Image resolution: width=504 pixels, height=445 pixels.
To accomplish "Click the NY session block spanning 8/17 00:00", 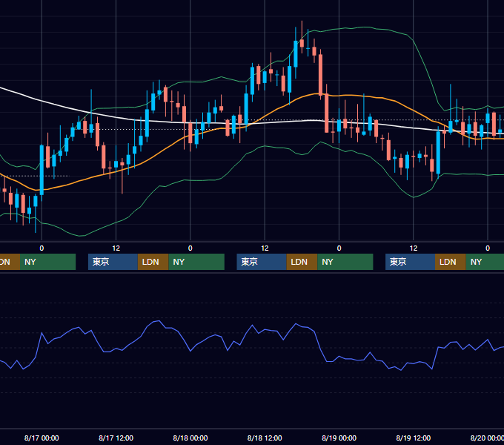I will (47, 262).
